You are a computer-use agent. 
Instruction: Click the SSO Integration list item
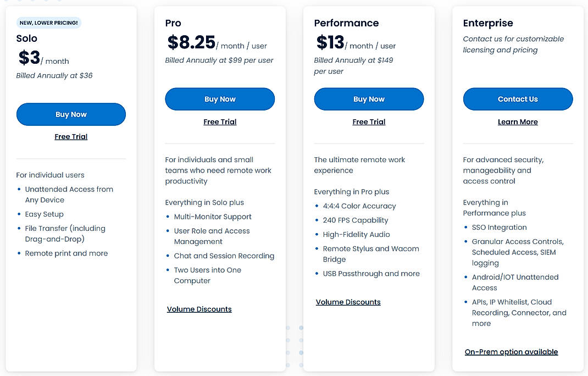tap(500, 227)
